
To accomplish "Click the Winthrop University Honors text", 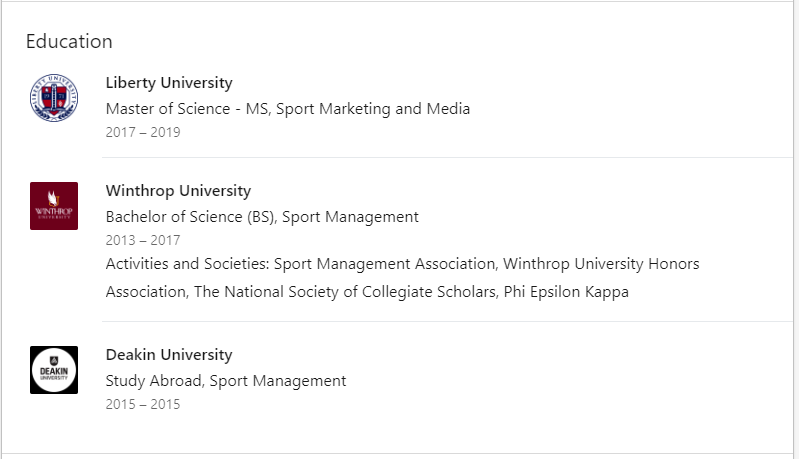I will click(x=601, y=264).
